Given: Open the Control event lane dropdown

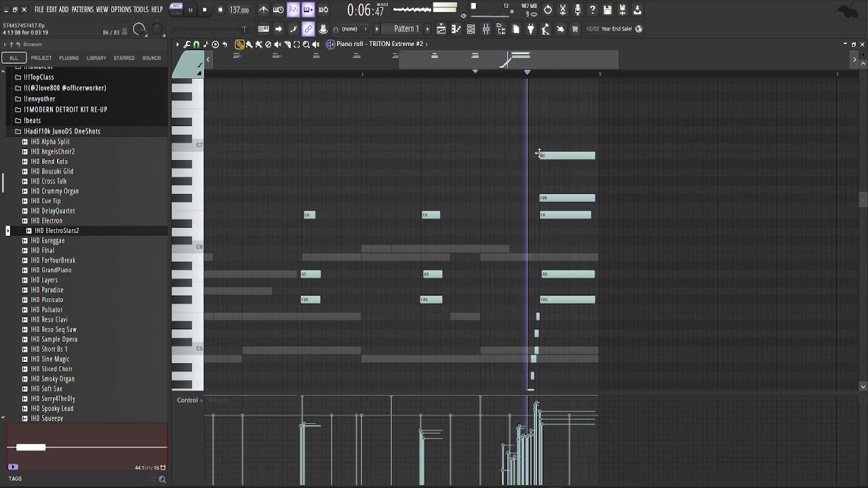Looking at the screenshot, I should 191,400.
